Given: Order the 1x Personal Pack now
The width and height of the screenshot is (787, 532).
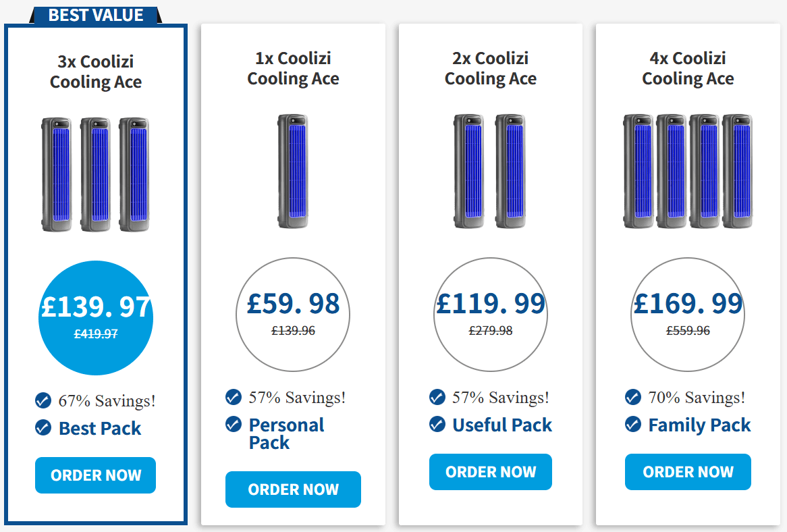Looking at the screenshot, I should pyautogui.click(x=293, y=489).
